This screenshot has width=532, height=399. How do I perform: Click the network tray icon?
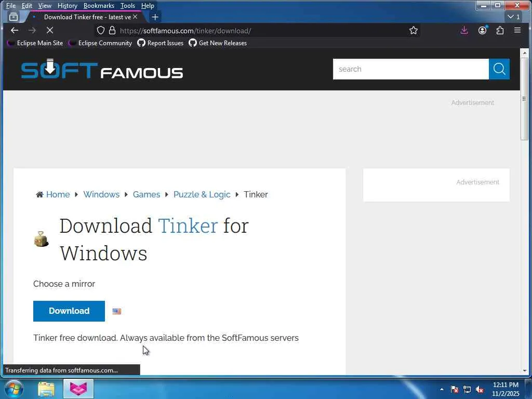pyautogui.click(x=467, y=389)
